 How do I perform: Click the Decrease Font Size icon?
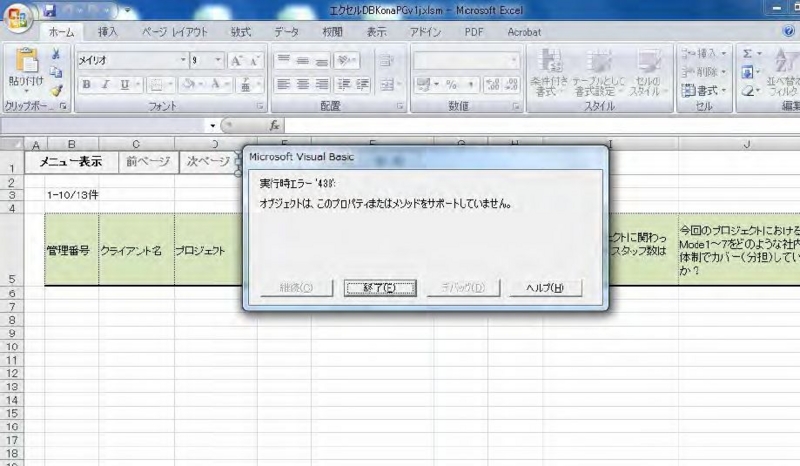(254, 61)
